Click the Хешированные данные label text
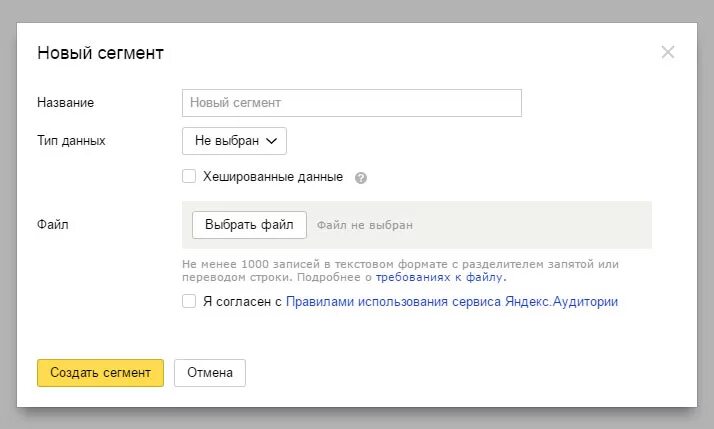 pos(273,177)
